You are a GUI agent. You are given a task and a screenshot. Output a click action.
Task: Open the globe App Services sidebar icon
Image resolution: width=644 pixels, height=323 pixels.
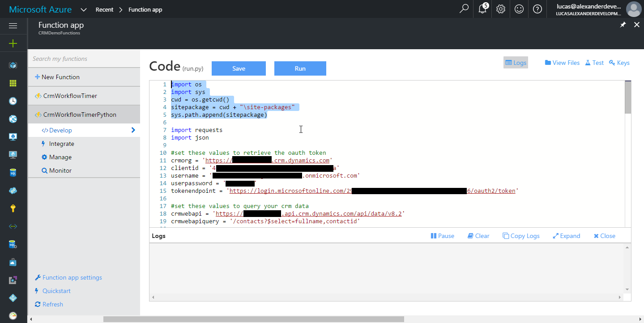coord(13,119)
